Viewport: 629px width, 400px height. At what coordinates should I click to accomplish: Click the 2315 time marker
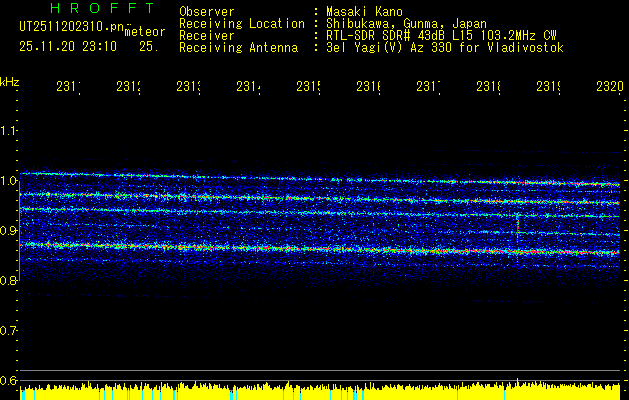(308, 87)
